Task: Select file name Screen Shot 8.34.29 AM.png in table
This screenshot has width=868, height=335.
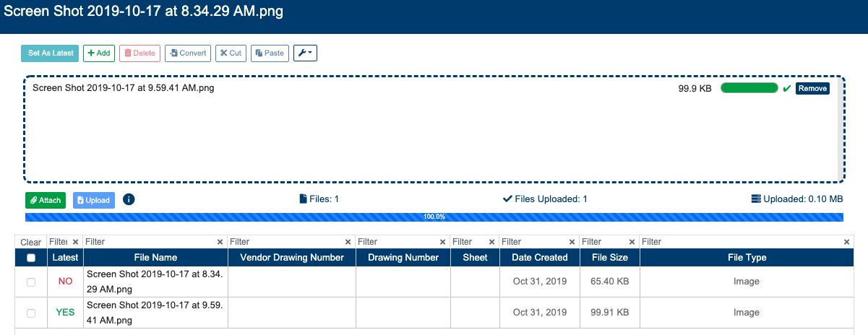Action: pyautogui.click(x=154, y=282)
